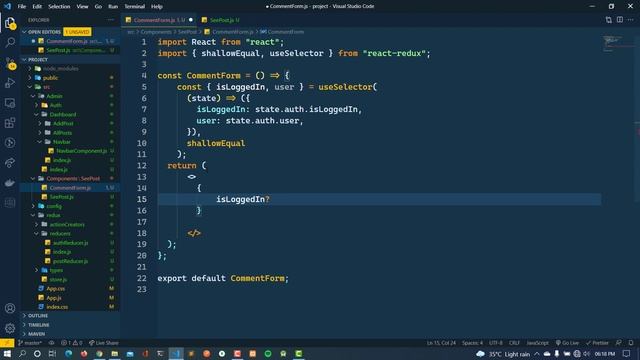640x360 pixels.
Task: Open store.js in the file tree
Action: click(58, 280)
